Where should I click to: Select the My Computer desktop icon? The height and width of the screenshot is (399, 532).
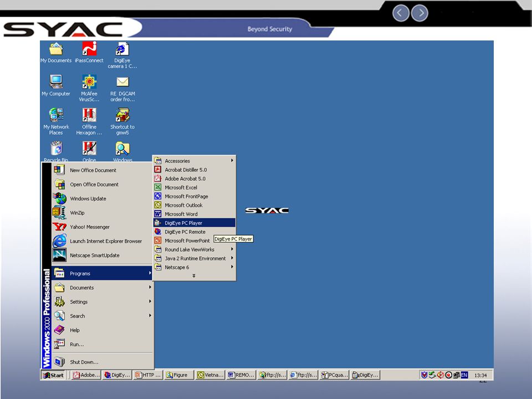coord(56,85)
